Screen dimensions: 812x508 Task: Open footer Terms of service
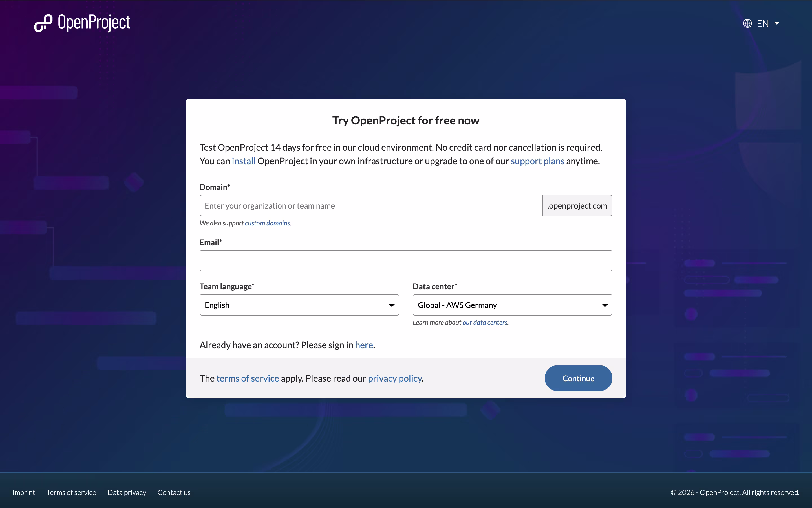click(x=71, y=492)
